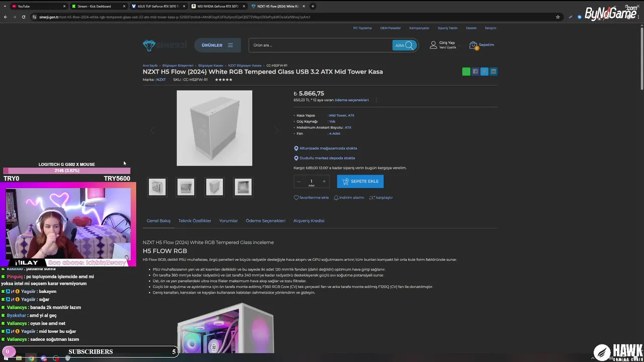Screen dimensions: 644x362
Task: Open the ÜRÜNLER products menu
Action: (217, 45)
